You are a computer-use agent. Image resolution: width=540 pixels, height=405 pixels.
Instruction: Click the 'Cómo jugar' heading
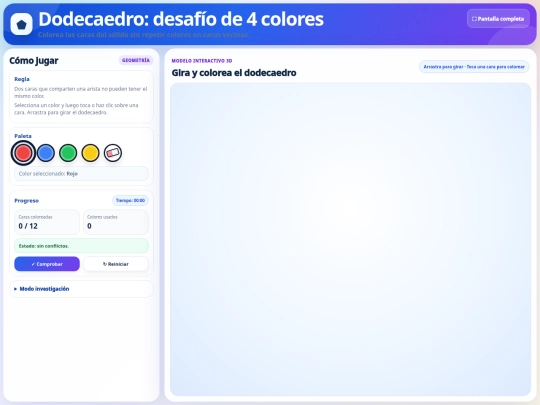pyautogui.click(x=34, y=61)
